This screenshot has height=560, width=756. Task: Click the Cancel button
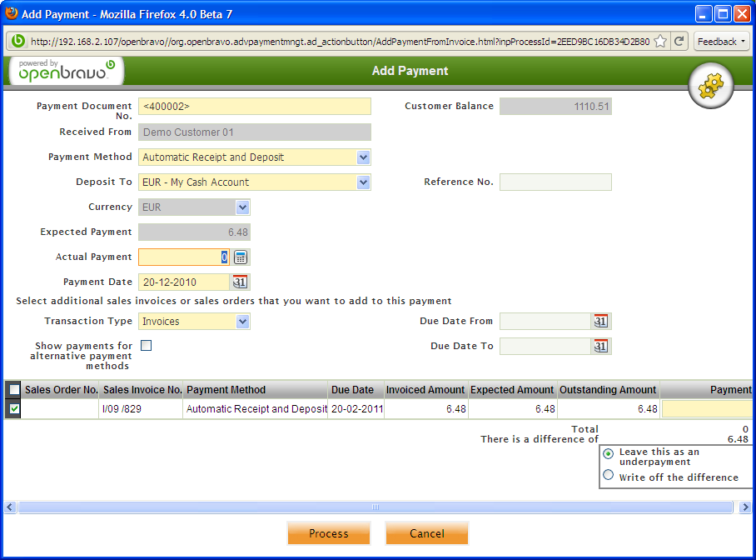[x=426, y=533]
